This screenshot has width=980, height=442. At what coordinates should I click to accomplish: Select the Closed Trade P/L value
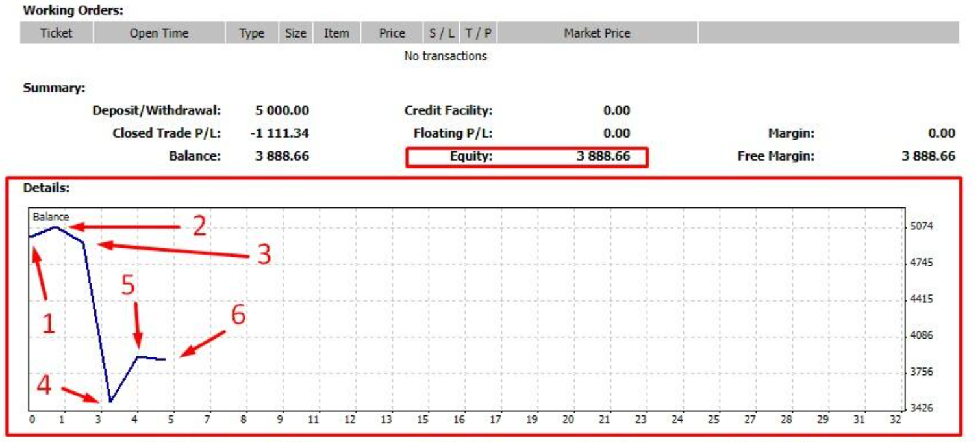click(279, 134)
